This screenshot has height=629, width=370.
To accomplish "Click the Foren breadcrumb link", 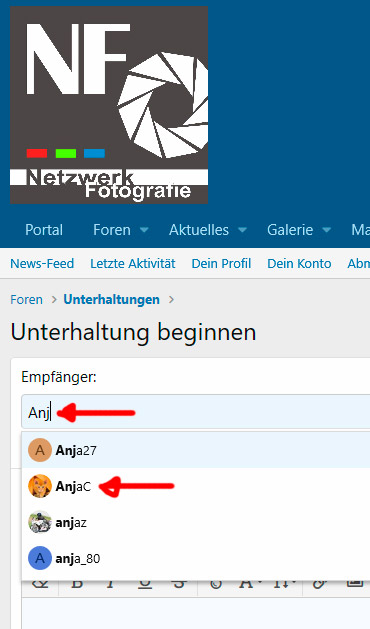I will [x=26, y=300].
